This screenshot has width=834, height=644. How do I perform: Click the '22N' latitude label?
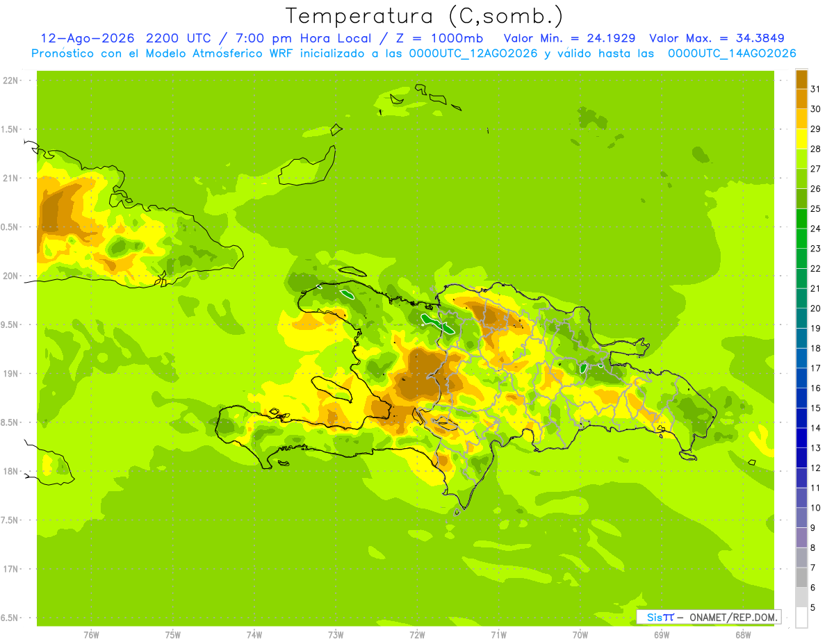click(10, 81)
